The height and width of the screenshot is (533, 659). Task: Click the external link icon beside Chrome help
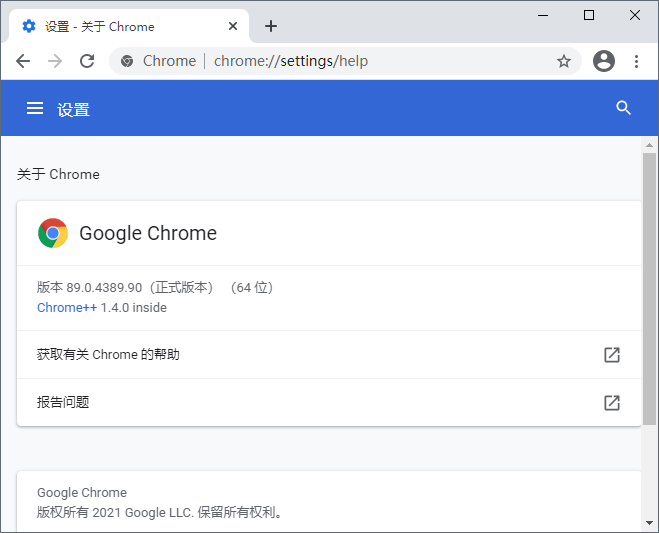pos(612,355)
